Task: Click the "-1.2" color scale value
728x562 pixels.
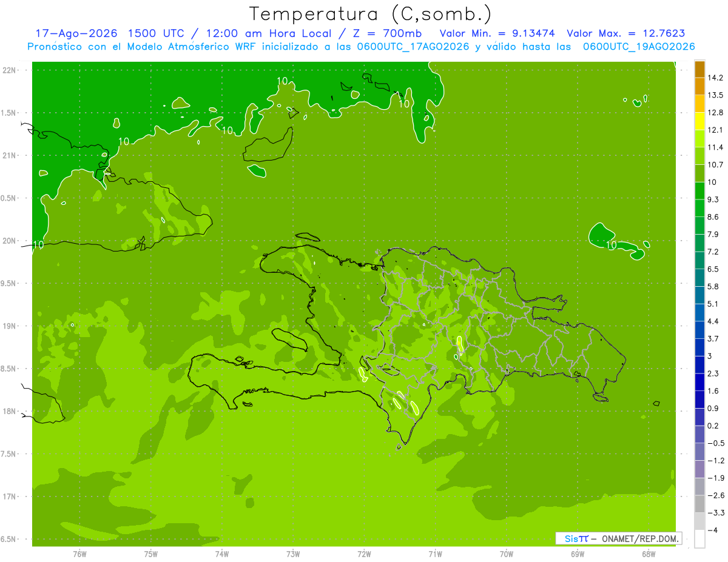Action: pos(715,460)
